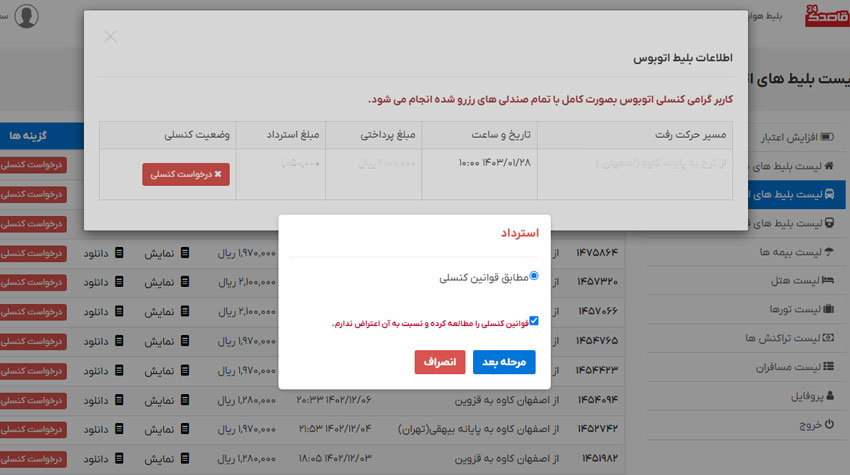Toggle the cancellation rules agreement checkbox
The width and height of the screenshot is (850, 475).
[x=534, y=321]
